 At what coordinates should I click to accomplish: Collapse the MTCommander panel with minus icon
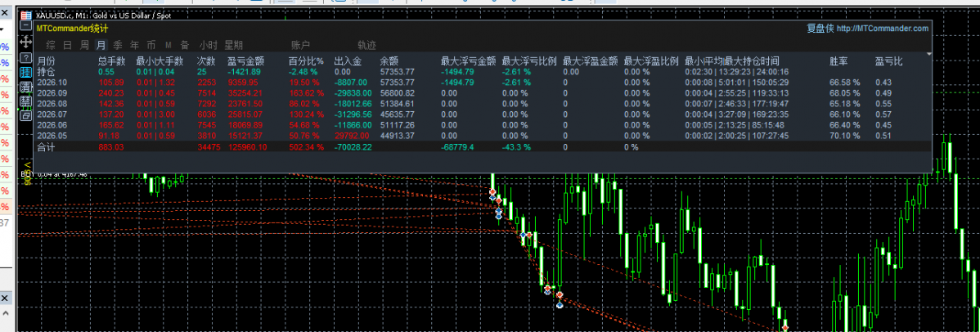25,27
